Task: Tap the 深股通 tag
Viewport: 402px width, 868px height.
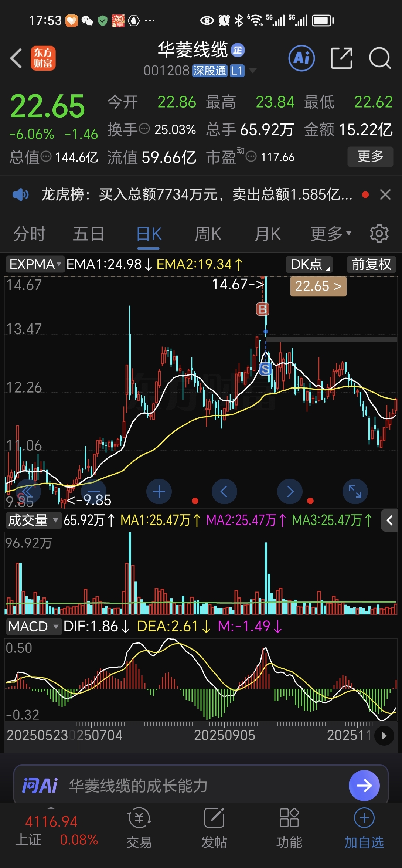Action: pyautogui.click(x=209, y=70)
